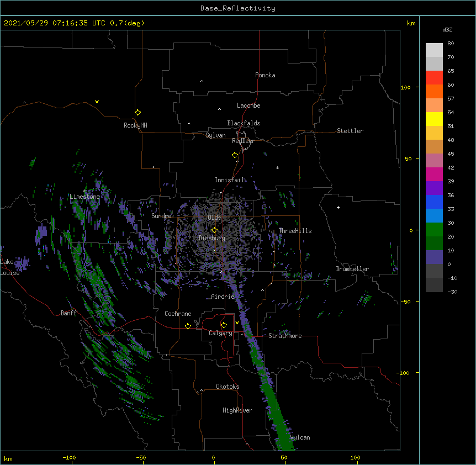Click the Cochrane city label
This screenshot has width=476, height=465.
pyautogui.click(x=178, y=314)
